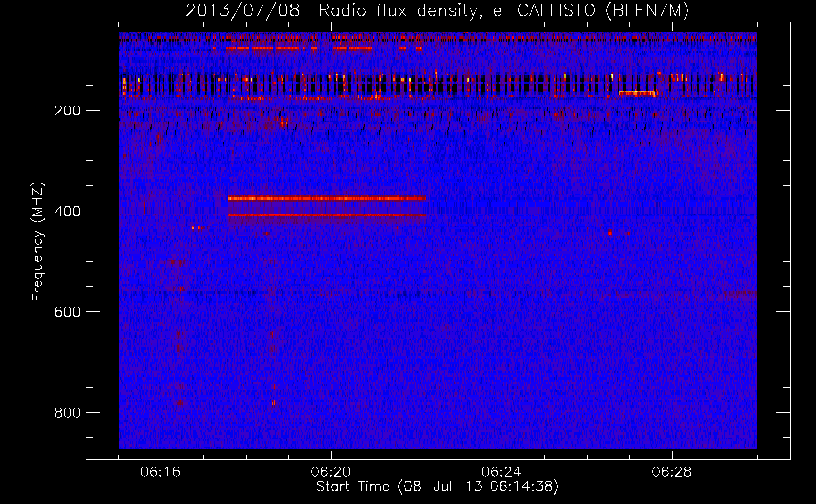Click the 06:28 time tick label

coord(672,472)
